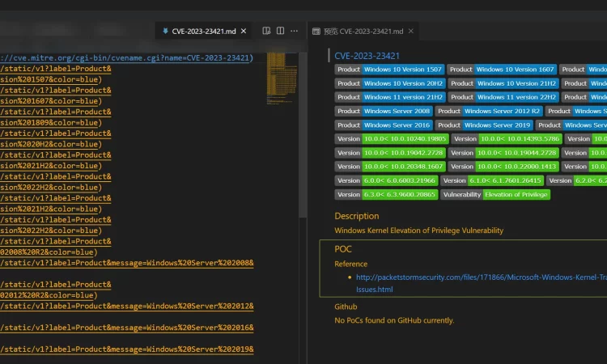
Task: Click the Windows 10 Version 20H2 badge
Action: pyautogui.click(x=390, y=83)
